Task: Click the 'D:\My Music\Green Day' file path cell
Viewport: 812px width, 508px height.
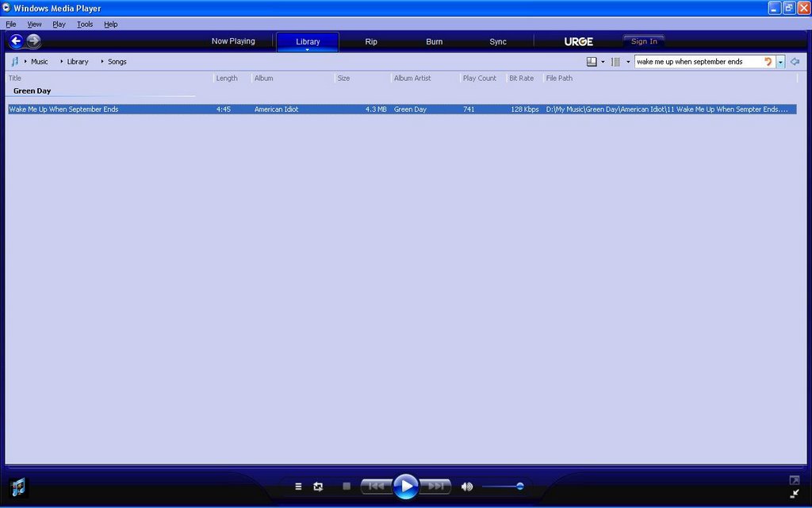Action: point(667,110)
